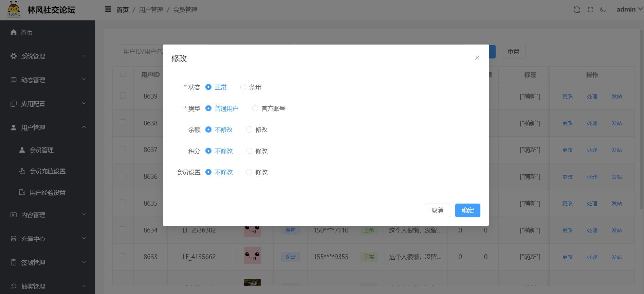Toggle the fullscreen icon

point(590,10)
